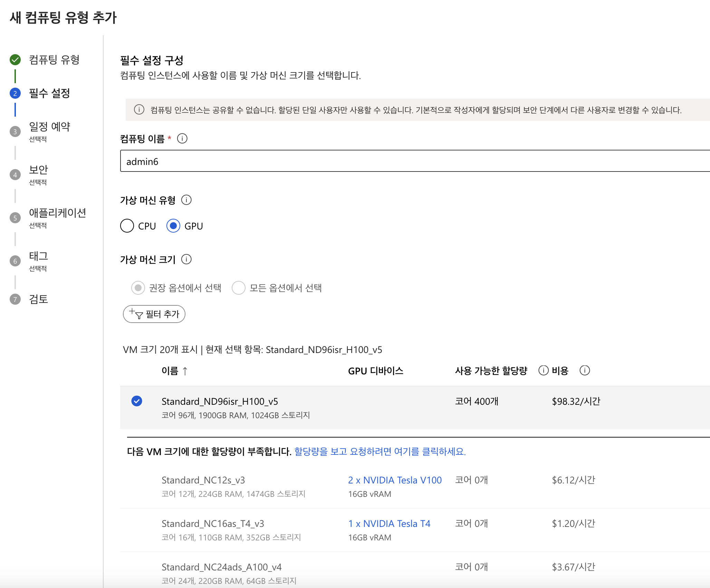Click info icon in the notification banner
Image resolution: width=710 pixels, height=588 pixels.
(139, 110)
